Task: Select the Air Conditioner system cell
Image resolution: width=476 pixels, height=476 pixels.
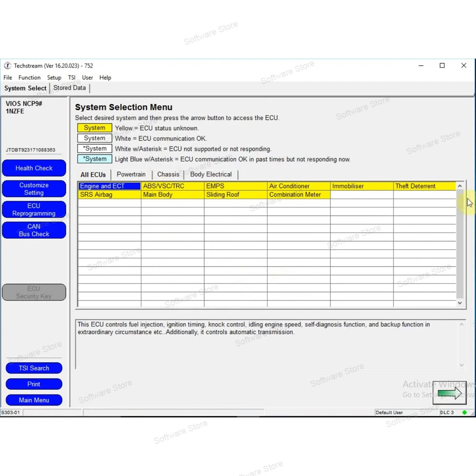Action: tap(299, 186)
